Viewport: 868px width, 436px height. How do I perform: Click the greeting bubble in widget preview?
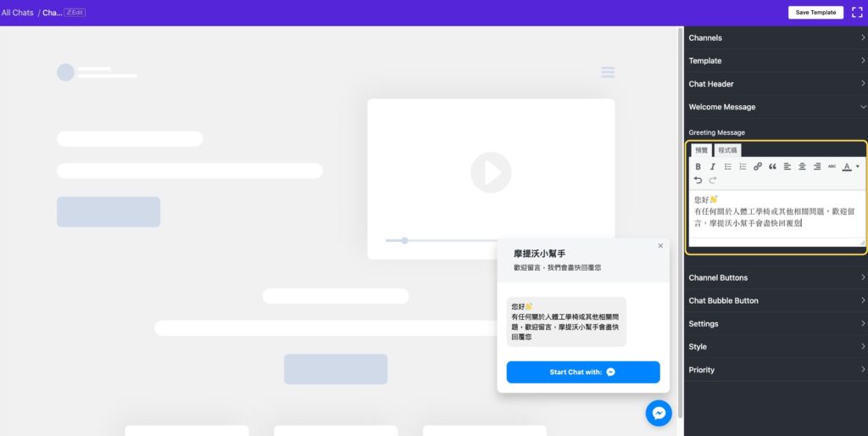tap(566, 321)
